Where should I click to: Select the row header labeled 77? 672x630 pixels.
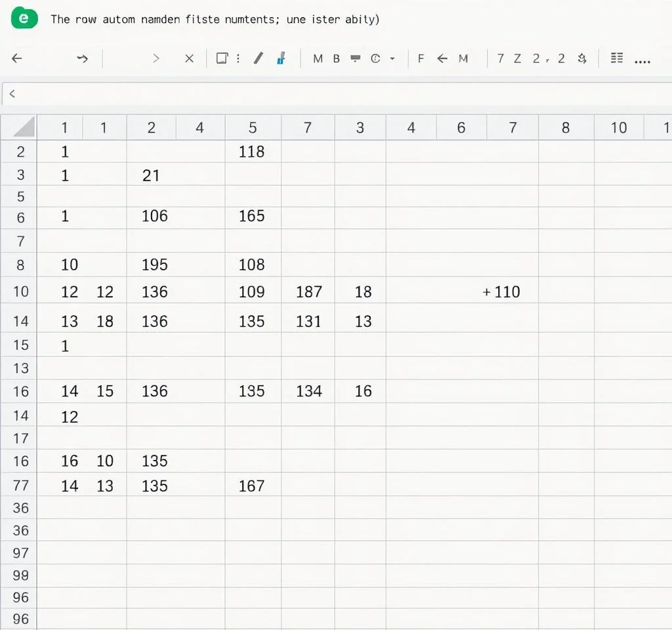coord(20,486)
